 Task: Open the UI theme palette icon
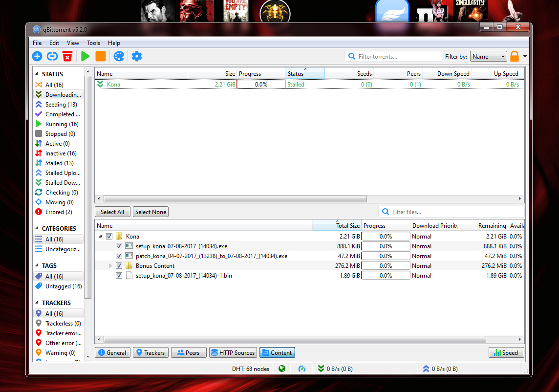(119, 56)
